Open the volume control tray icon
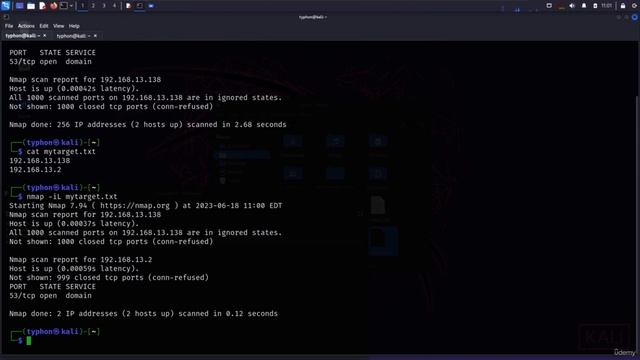 (x=572, y=6)
